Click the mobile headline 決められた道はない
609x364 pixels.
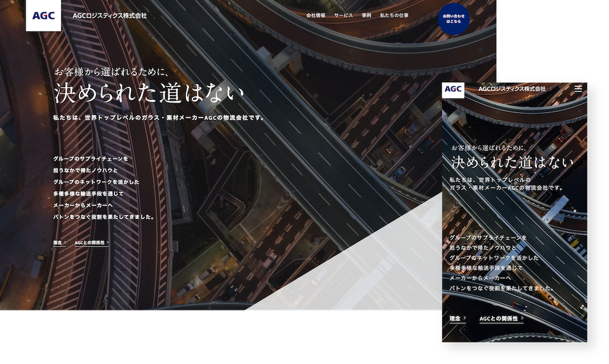coord(512,163)
